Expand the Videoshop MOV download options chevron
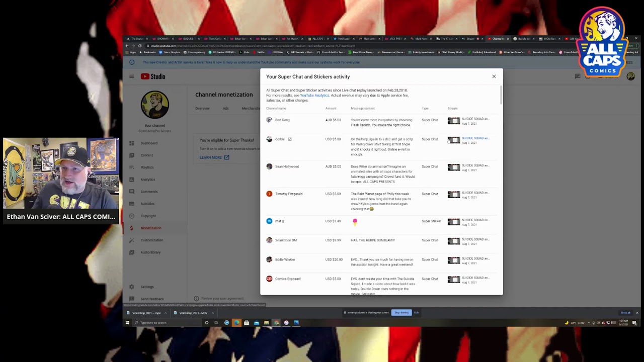The width and height of the screenshot is (644, 362). pyautogui.click(x=212, y=313)
